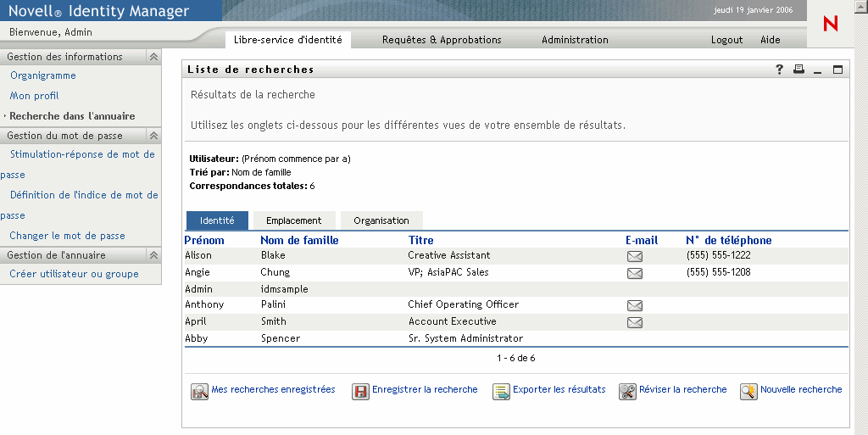The image size is (868, 435).
Task: Click the save search floppy icon
Action: point(360,391)
